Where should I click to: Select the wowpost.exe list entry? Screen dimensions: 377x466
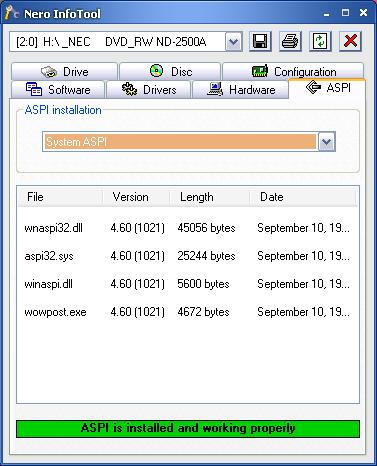click(187, 312)
